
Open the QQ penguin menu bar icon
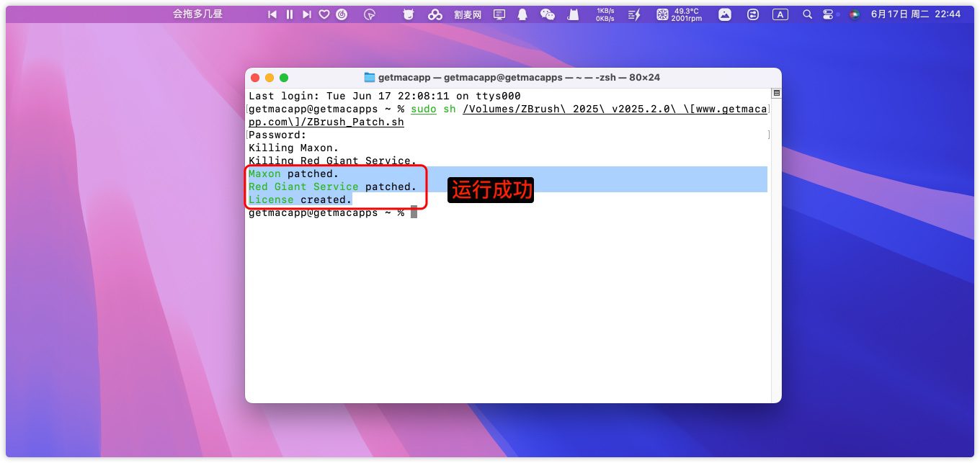(522, 14)
